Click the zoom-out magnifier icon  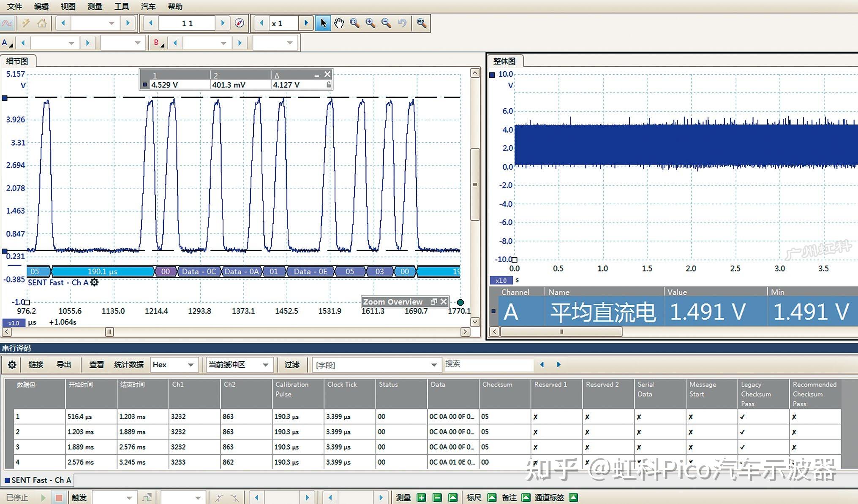click(x=386, y=23)
